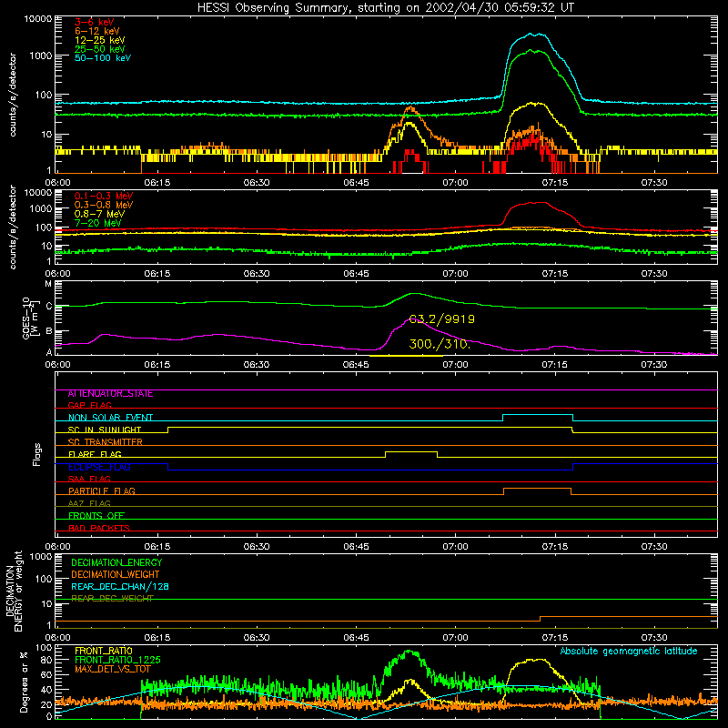Select the GOES-10 axis label
This screenshot has height=728, width=728.
click(29, 318)
